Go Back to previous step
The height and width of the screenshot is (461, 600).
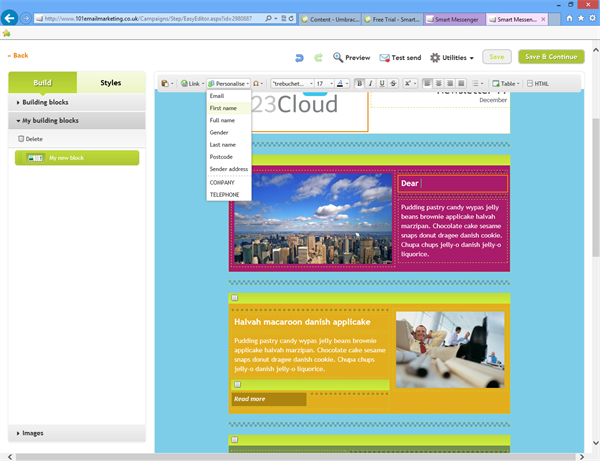click(18, 55)
